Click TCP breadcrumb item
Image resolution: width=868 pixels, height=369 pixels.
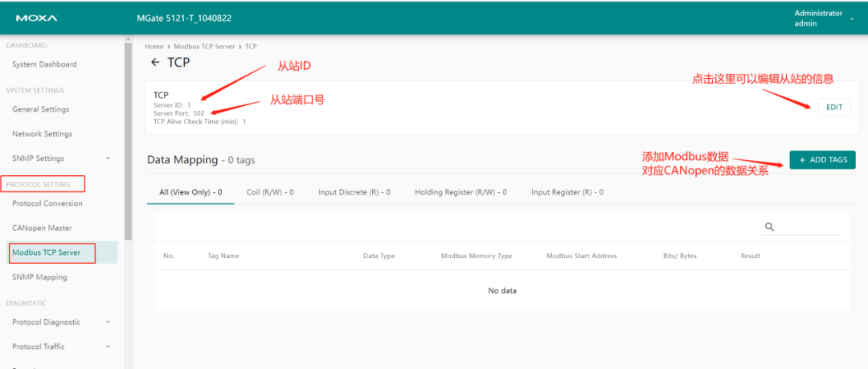point(251,47)
